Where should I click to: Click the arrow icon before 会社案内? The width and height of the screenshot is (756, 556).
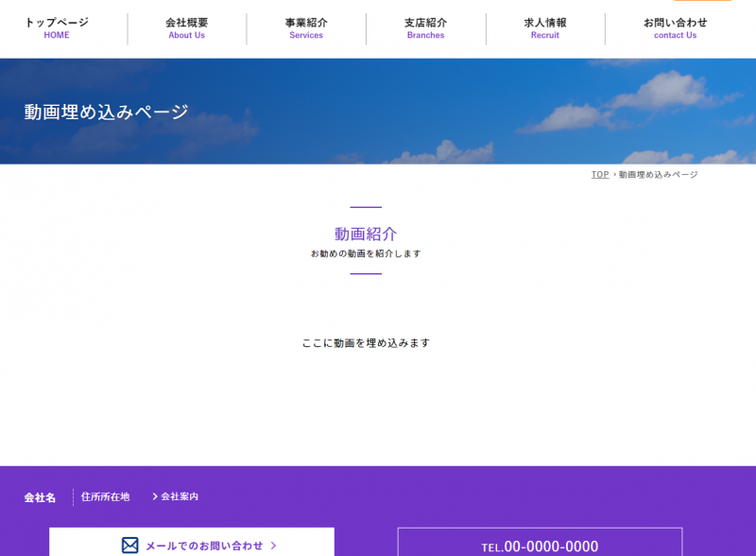(x=155, y=496)
